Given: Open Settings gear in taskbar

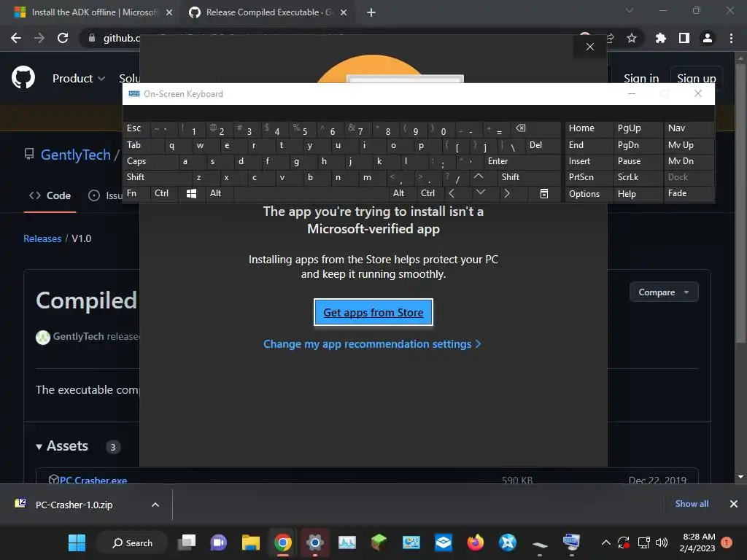Looking at the screenshot, I should coord(315,542).
